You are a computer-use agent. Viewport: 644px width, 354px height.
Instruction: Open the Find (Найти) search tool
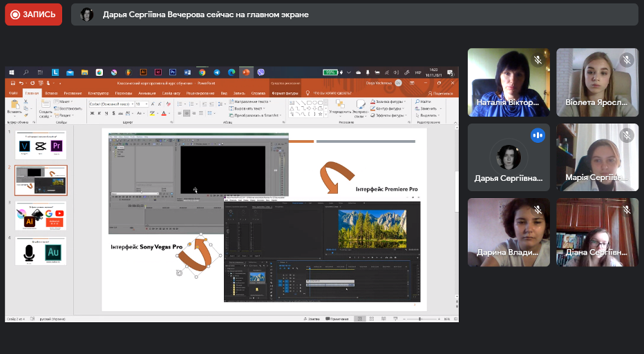pos(424,102)
